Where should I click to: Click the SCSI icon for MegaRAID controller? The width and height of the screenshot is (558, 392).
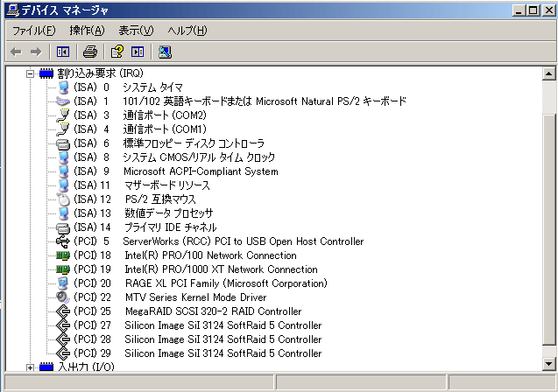pos(63,311)
